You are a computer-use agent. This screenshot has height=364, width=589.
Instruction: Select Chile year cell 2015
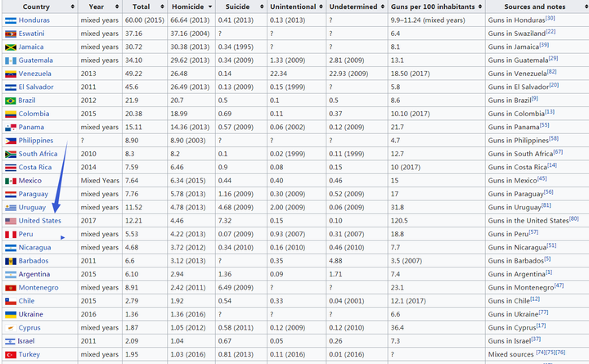[x=88, y=301]
